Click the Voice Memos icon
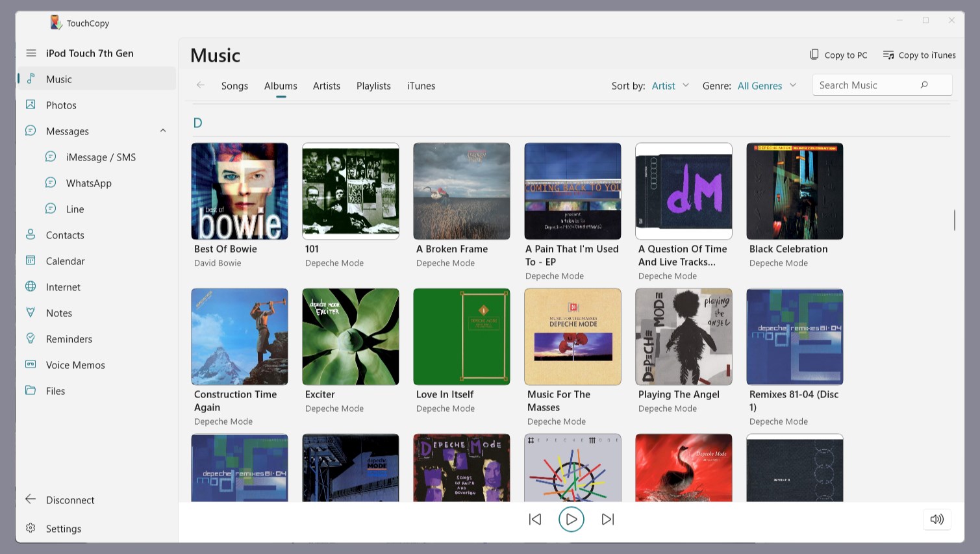This screenshot has height=554, width=980. point(31,364)
